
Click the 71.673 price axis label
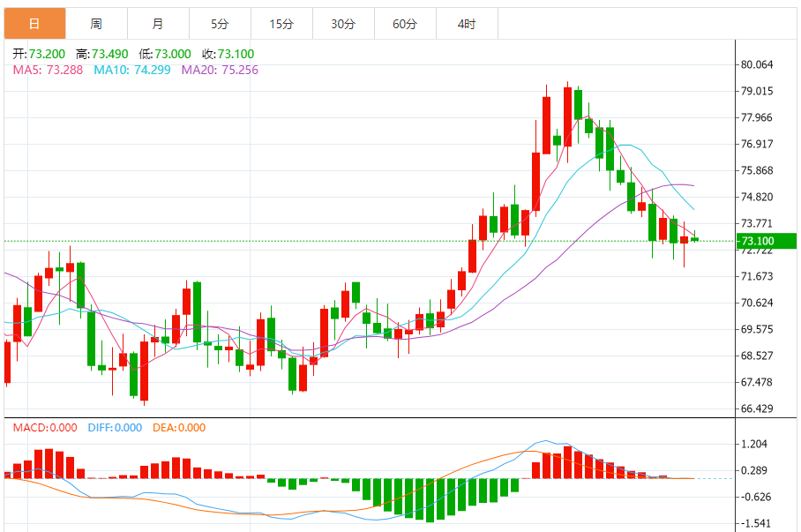(757, 276)
